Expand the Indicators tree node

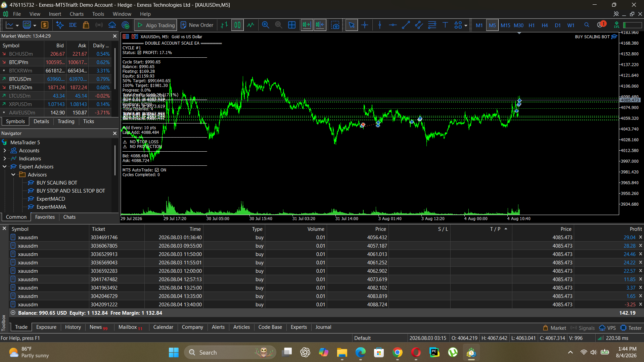5,159
